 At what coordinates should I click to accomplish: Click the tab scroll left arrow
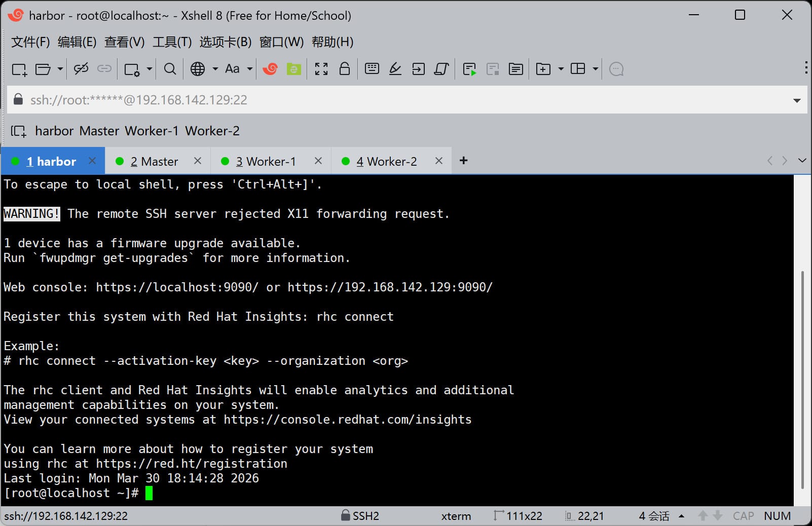(x=770, y=161)
